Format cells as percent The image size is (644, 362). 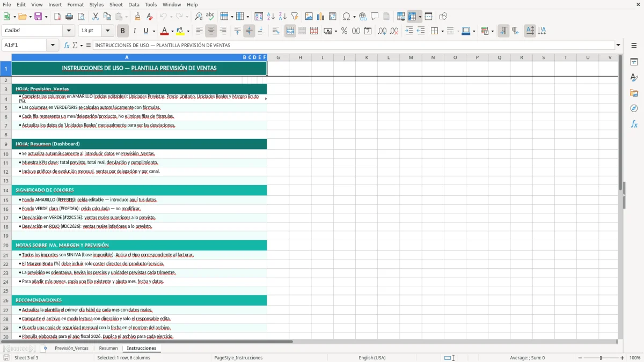[x=344, y=31]
